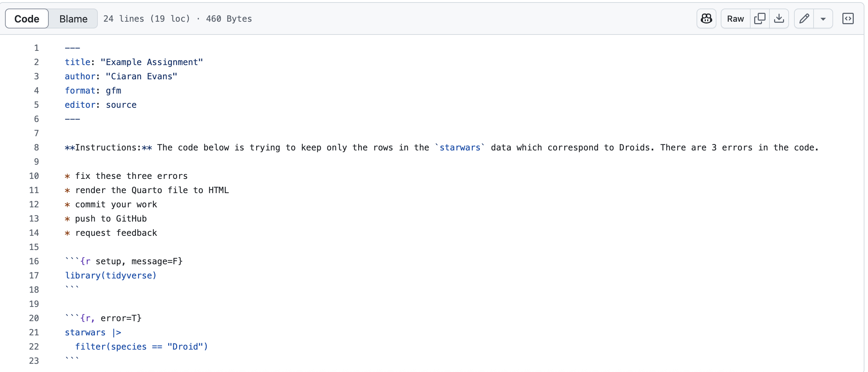Open Copilot for this file
Screen dimensions: 868x372
(706, 18)
